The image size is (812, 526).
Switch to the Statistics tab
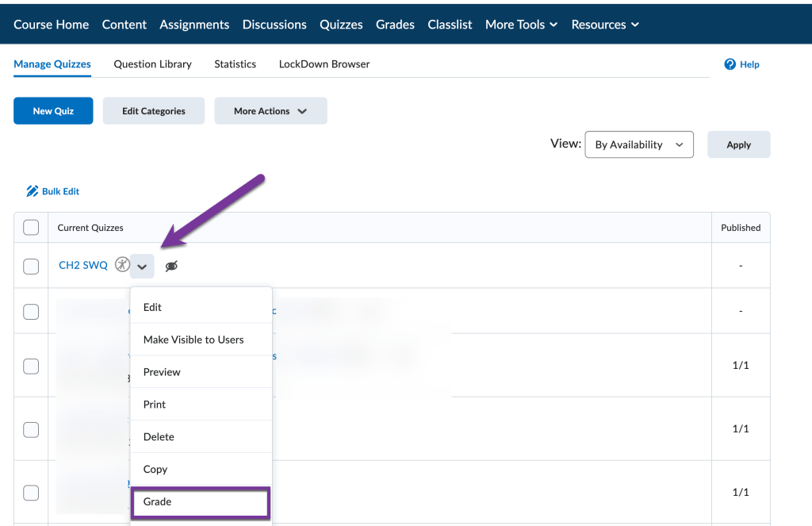pos(235,63)
